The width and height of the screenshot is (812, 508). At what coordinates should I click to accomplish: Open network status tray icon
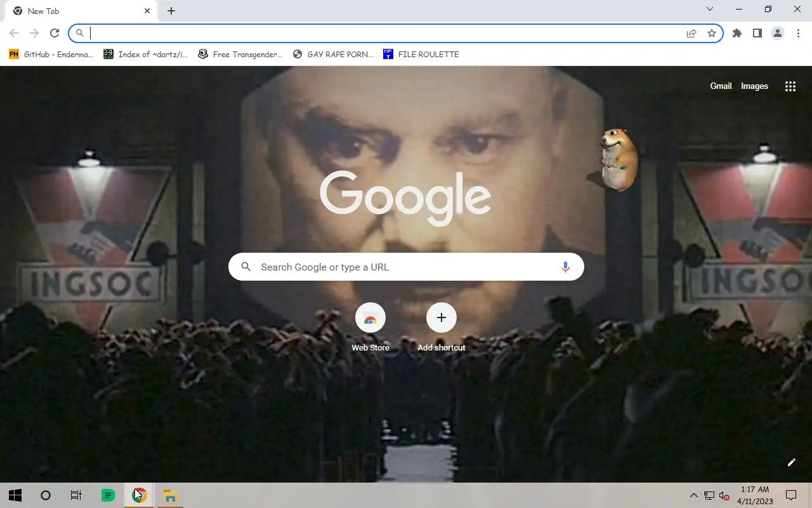(709, 495)
